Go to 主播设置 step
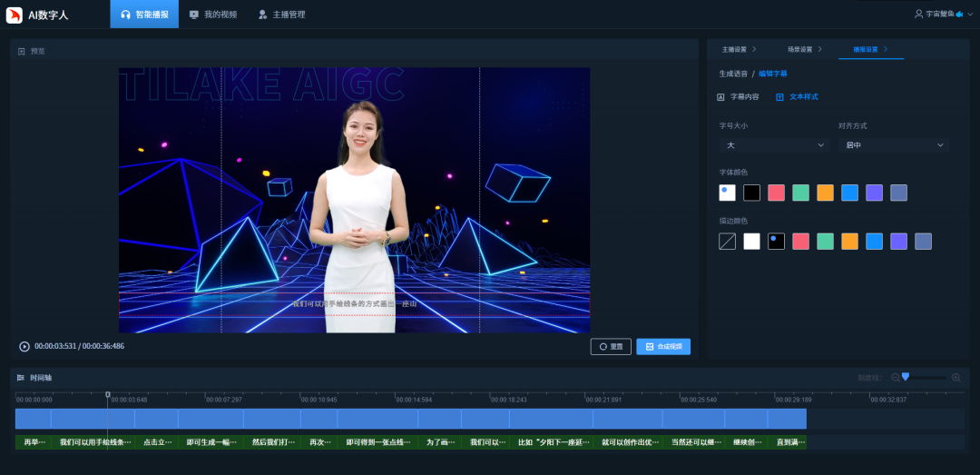The width and height of the screenshot is (980, 475). [740, 49]
